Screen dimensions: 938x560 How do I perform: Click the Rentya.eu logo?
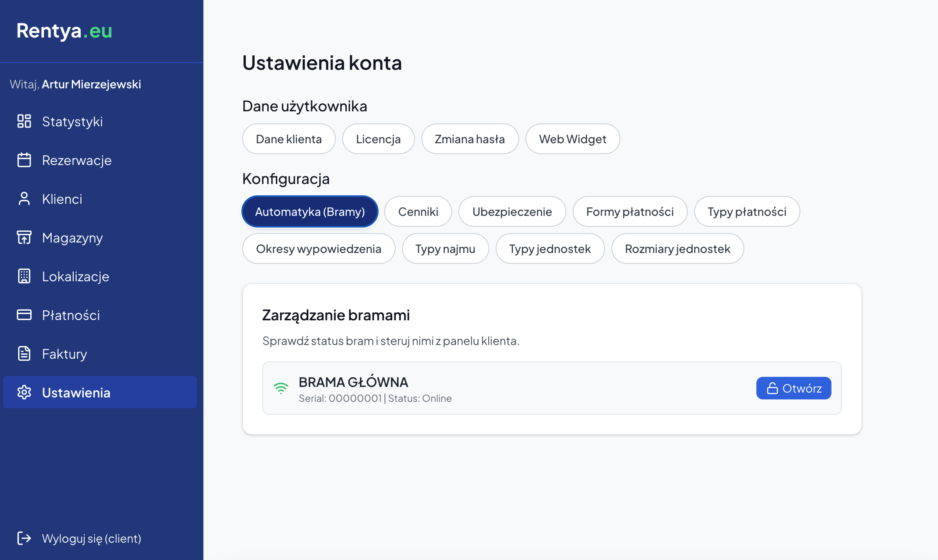coord(65,31)
